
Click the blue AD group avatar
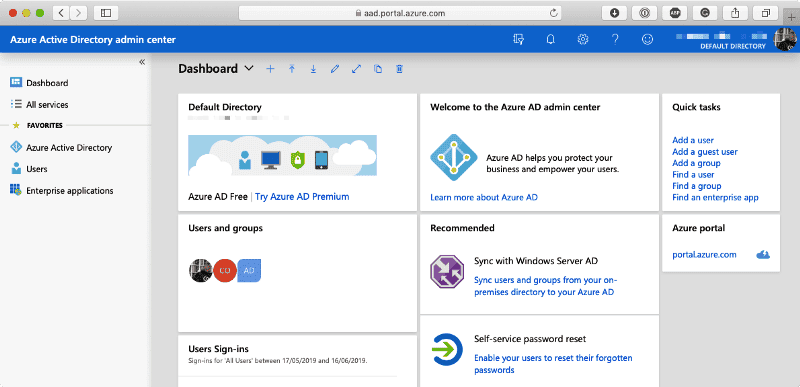pyautogui.click(x=249, y=270)
